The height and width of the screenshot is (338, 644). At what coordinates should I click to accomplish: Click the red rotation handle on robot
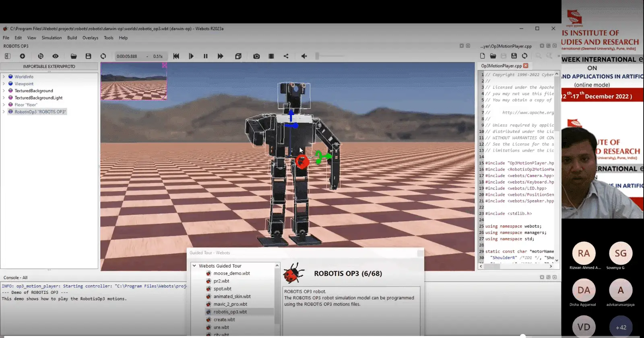(302, 162)
